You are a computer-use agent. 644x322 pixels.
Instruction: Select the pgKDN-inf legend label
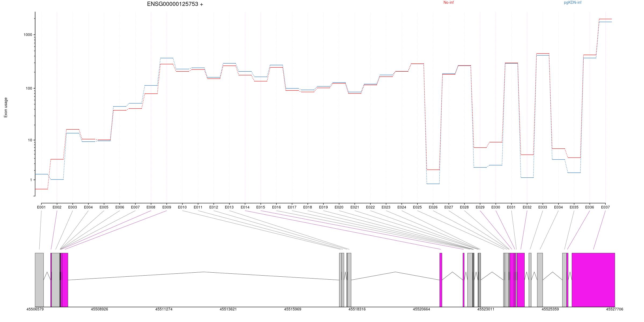pos(573,2)
